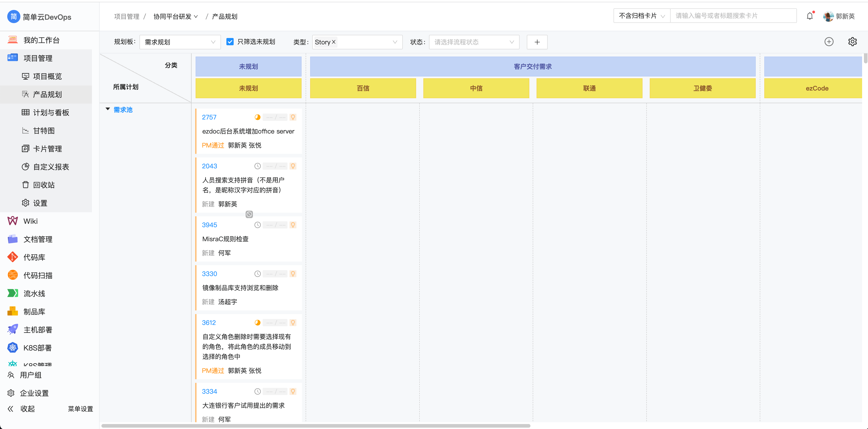868x429 pixels.
Task: Click the 主机部署 rocket icon
Action: pos(12,330)
